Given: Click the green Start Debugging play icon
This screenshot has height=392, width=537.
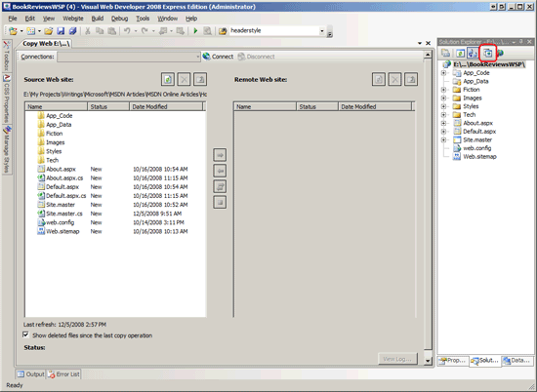Looking at the screenshot, I should click(195, 31).
